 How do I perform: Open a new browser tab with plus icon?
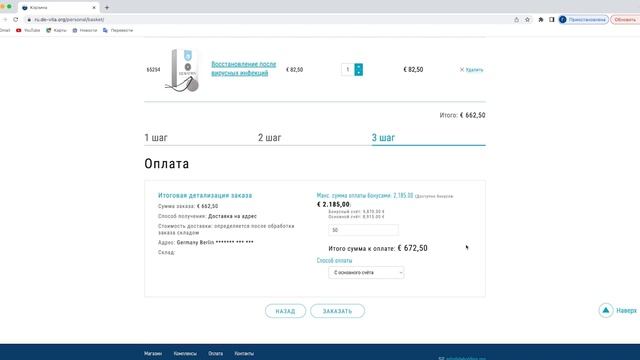107,7
